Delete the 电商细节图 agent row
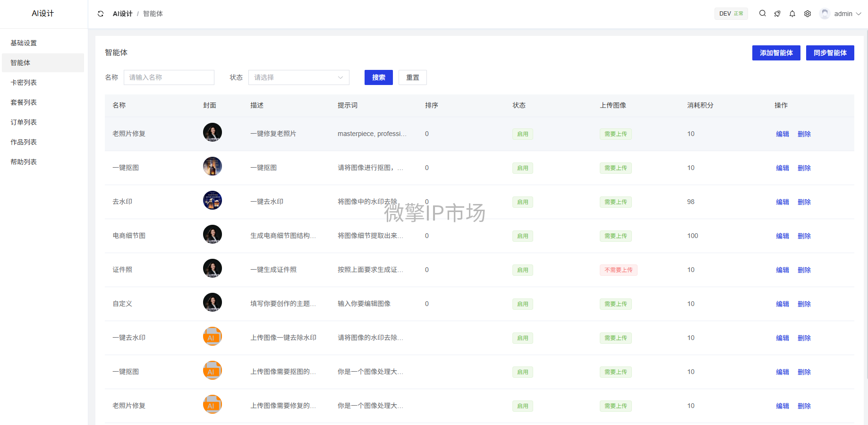This screenshot has height=425, width=868. coord(804,236)
